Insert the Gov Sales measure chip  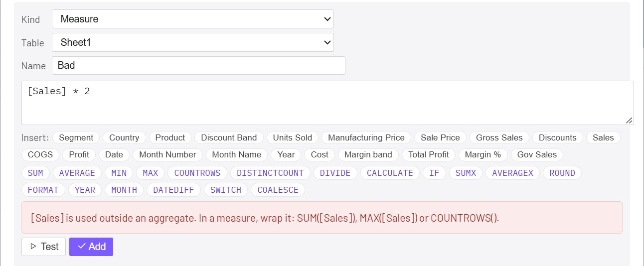(537, 154)
